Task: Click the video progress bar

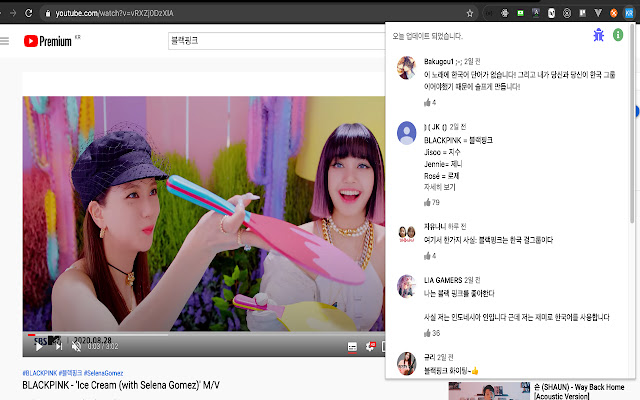Action: (x=204, y=335)
